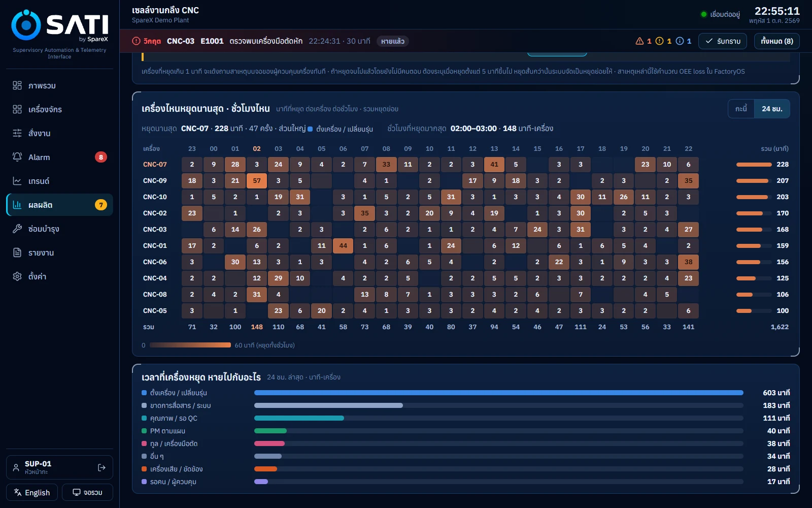Image resolution: width=812 pixels, height=508 pixels.
Task: Go to the รายงาน menu entry
Action: click(x=59, y=252)
